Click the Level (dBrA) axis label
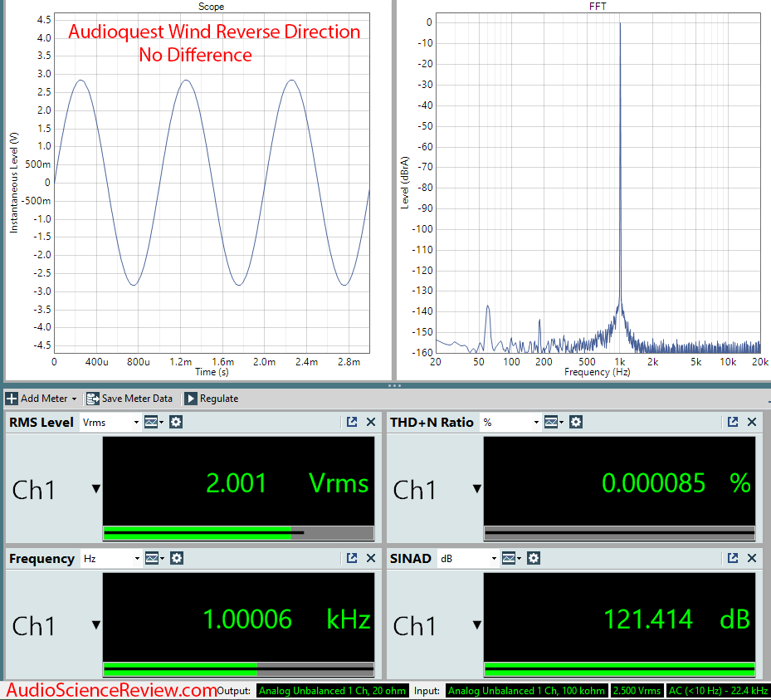Screen dimensions: 771x700 (405, 183)
